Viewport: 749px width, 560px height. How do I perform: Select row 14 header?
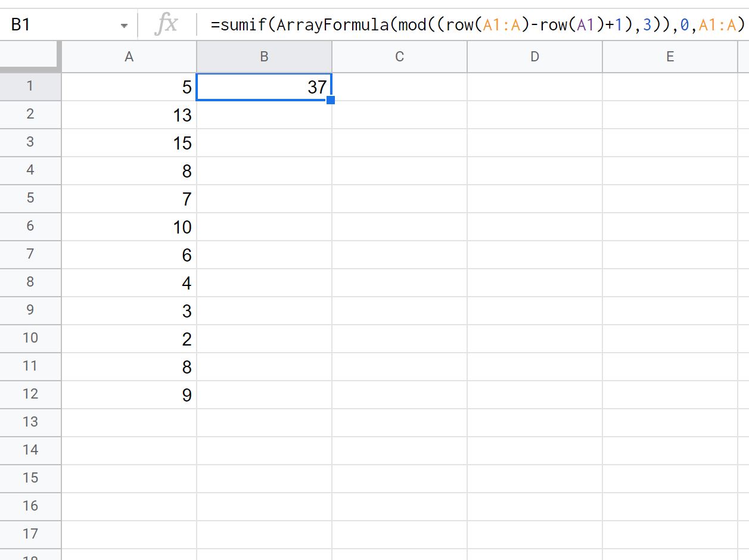[x=30, y=451]
